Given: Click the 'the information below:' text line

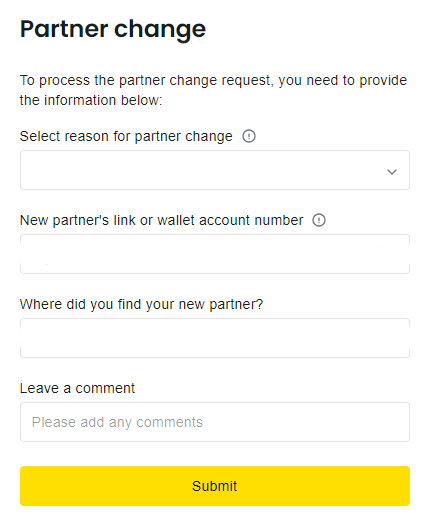Looking at the screenshot, I should tap(91, 100).
